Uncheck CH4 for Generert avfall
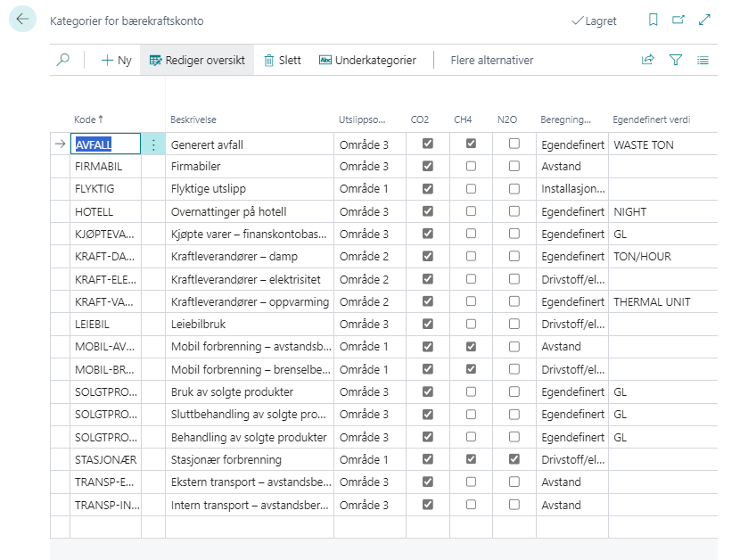Viewport: 748px width, 560px height. [x=471, y=144]
